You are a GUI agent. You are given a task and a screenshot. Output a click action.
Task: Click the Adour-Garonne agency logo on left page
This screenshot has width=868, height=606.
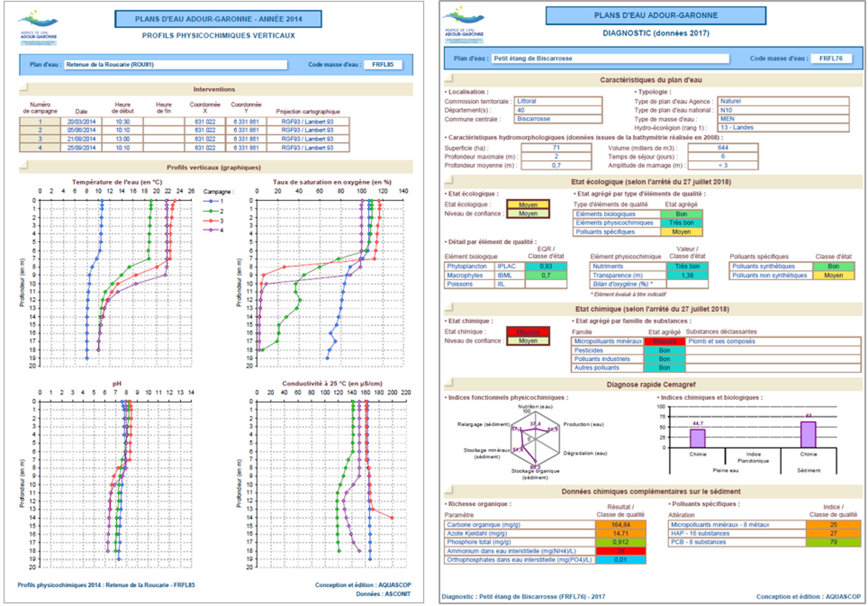[38, 27]
